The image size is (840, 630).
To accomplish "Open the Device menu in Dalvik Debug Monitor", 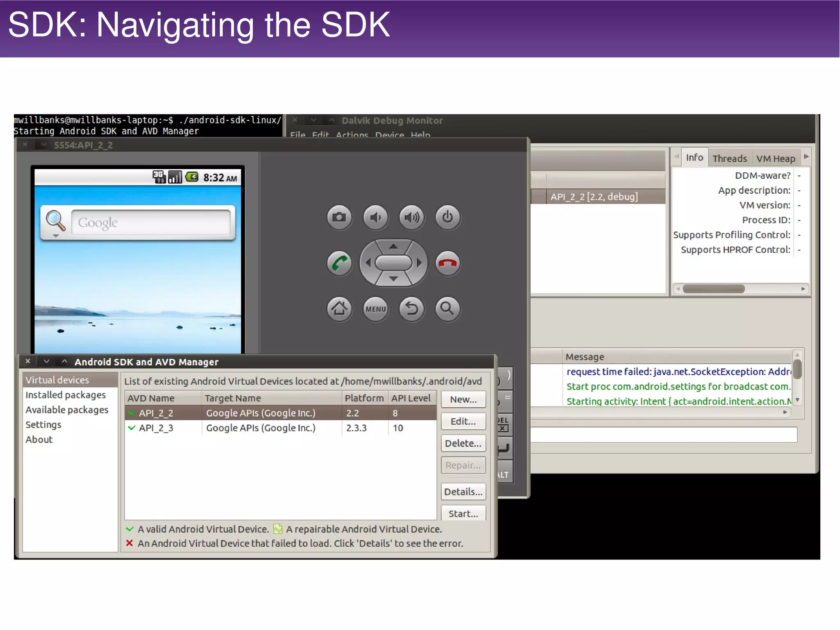I will [x=390, y=135].
